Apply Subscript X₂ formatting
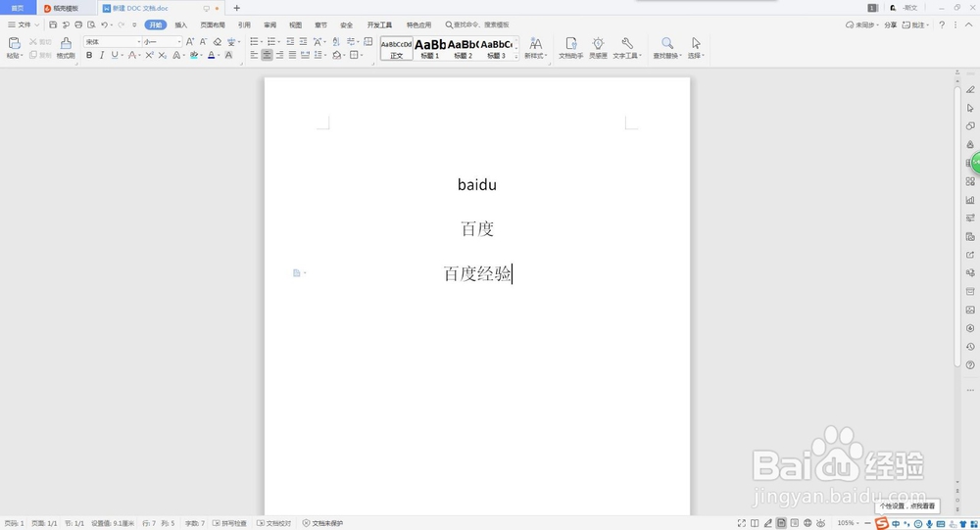The height and width of the screenshot is (530, 980). pyautogui.click(x=163, y=56)
